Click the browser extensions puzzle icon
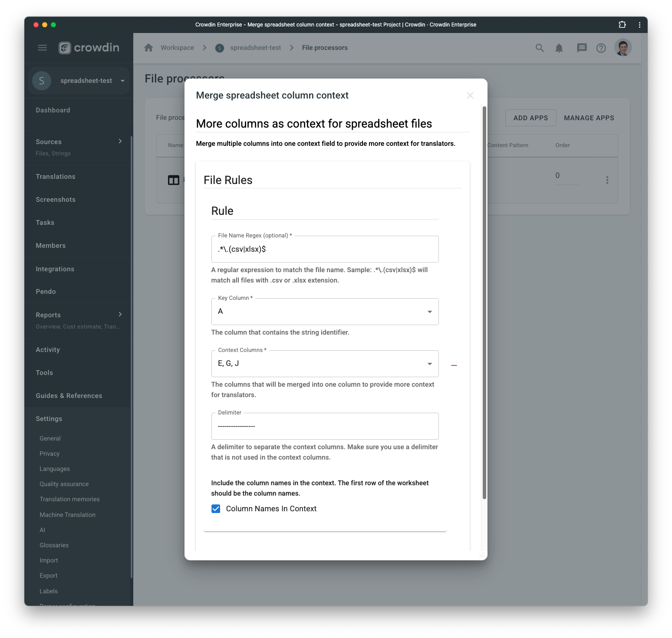 pos(622,25)
